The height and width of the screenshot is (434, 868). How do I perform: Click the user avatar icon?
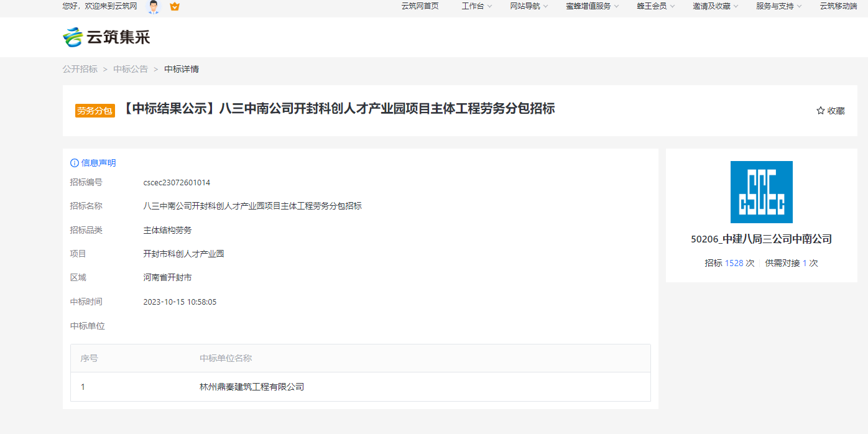(153, 7)
